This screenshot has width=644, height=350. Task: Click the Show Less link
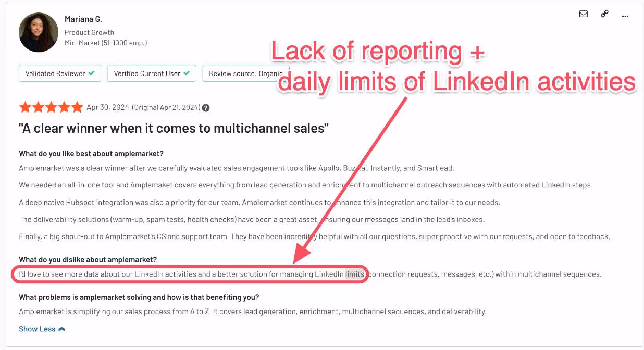click(37, 329)
